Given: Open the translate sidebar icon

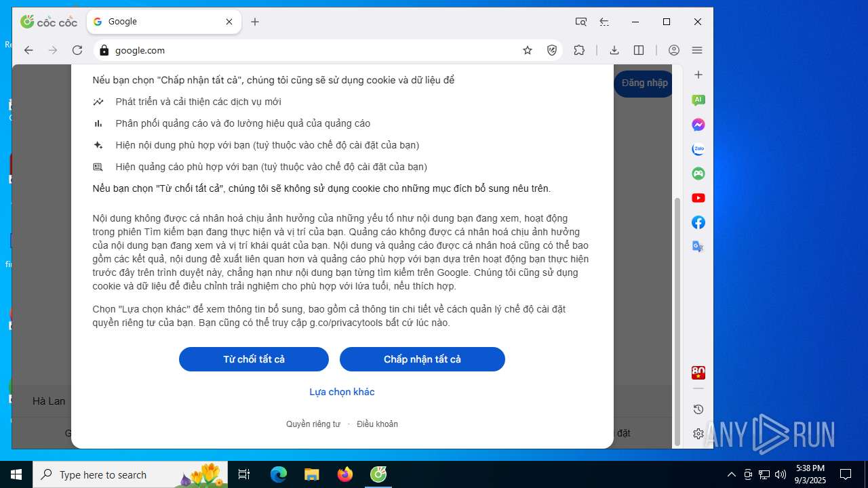Looking at the screenshot, I should coord(698,247).
